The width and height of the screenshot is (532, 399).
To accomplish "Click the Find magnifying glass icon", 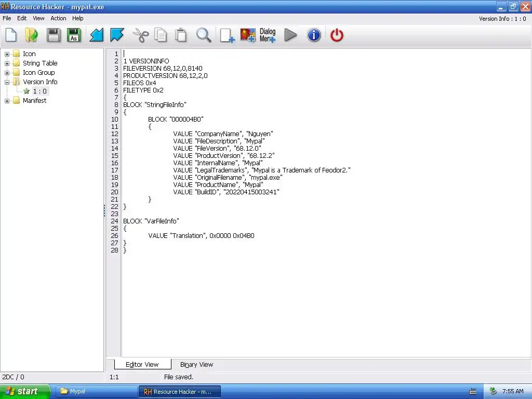I will tap(204, 35).
